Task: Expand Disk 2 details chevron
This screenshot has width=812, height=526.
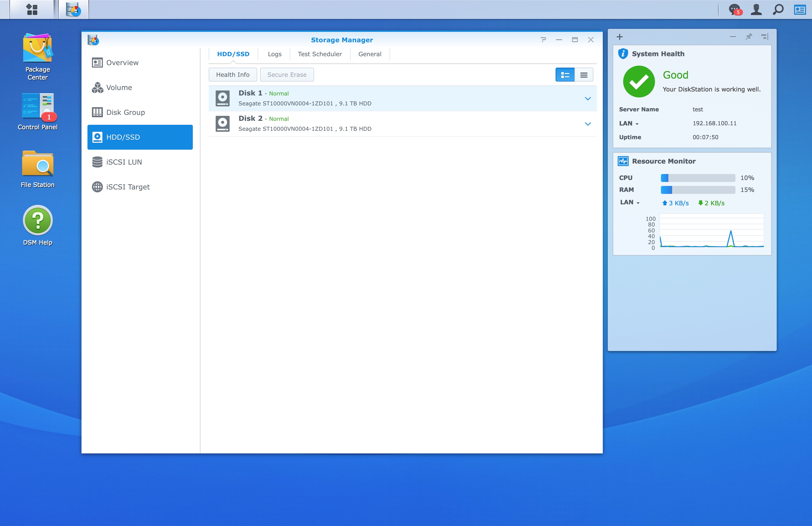Action: tap(587, 124)
